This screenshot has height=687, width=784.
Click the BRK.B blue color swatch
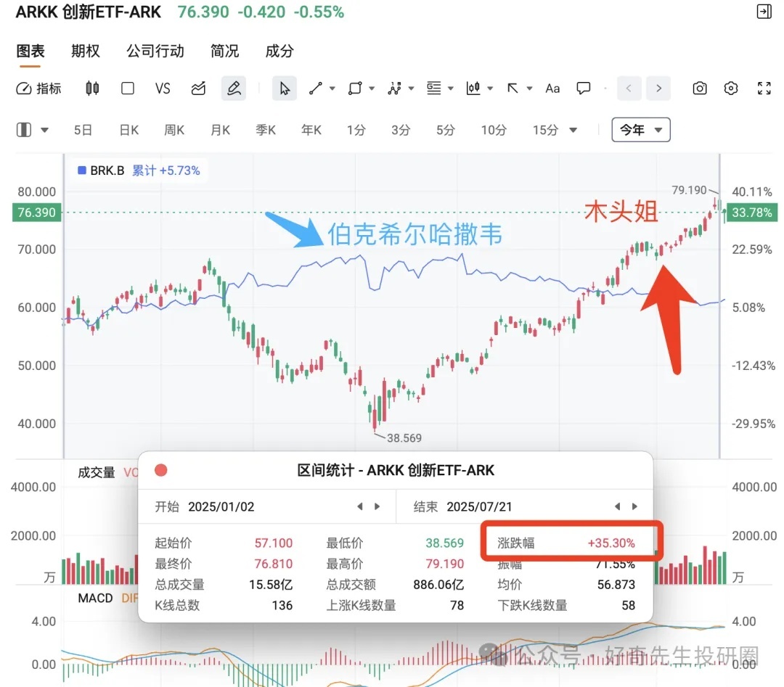(x=82, y=170)
